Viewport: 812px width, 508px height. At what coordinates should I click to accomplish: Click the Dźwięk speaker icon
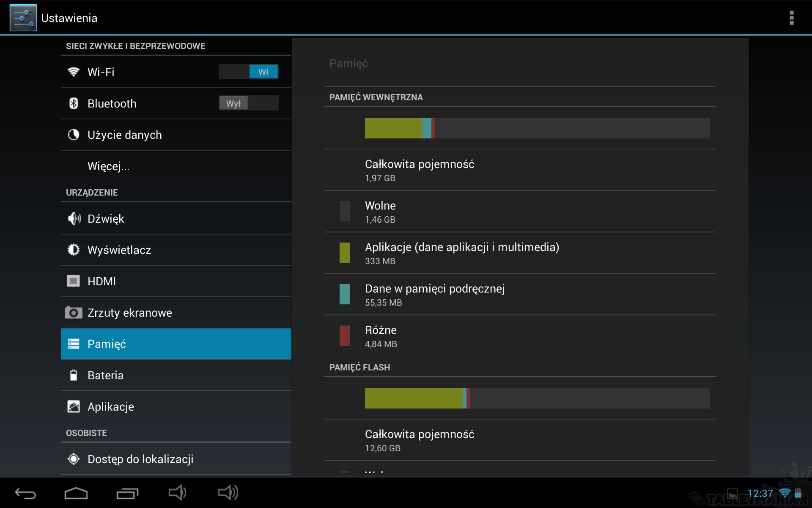(74, 218)
